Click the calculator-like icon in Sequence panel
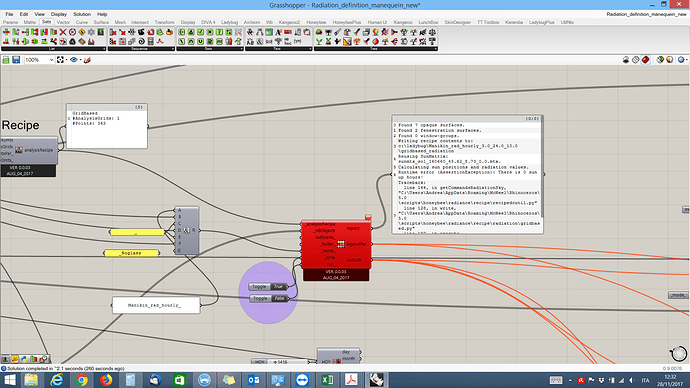Image resolution: width=690 pixels, height=388 pixels. [x=150, y=41]
